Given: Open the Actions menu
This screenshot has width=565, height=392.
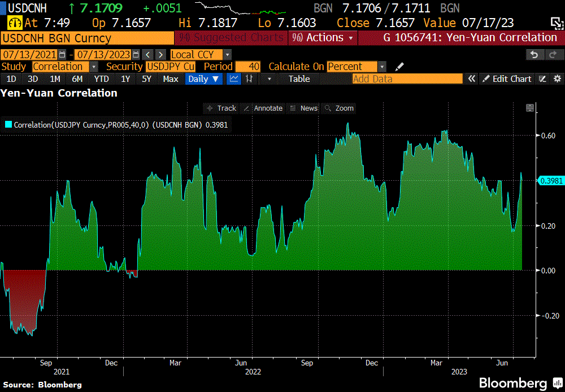Looking at the screenshot, I should point(323,37).
